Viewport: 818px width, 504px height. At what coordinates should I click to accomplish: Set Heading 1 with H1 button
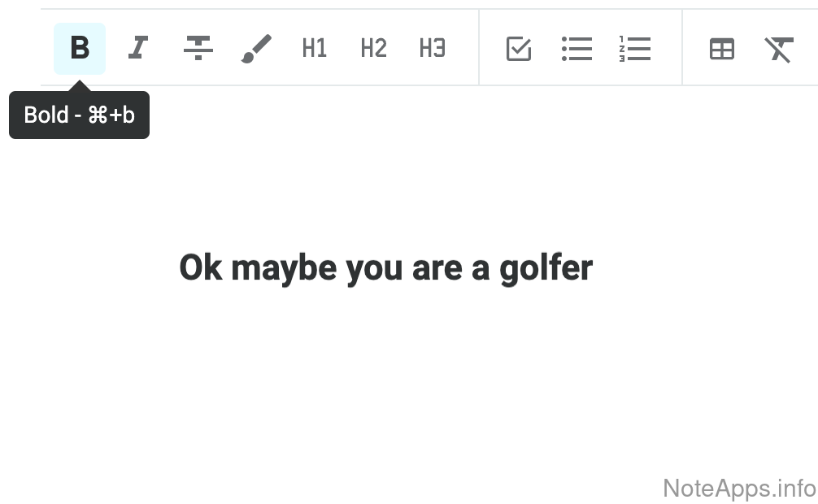point(315,49)
